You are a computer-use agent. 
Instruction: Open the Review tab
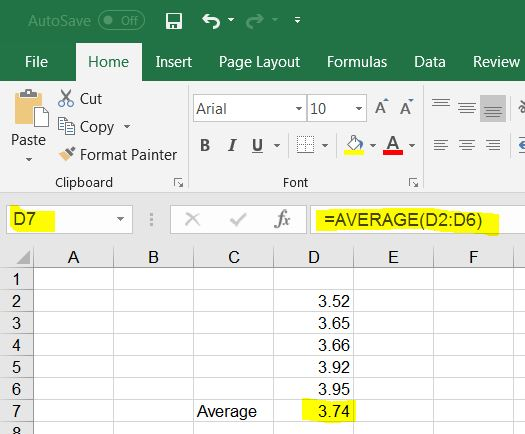(x=496, y=62)
